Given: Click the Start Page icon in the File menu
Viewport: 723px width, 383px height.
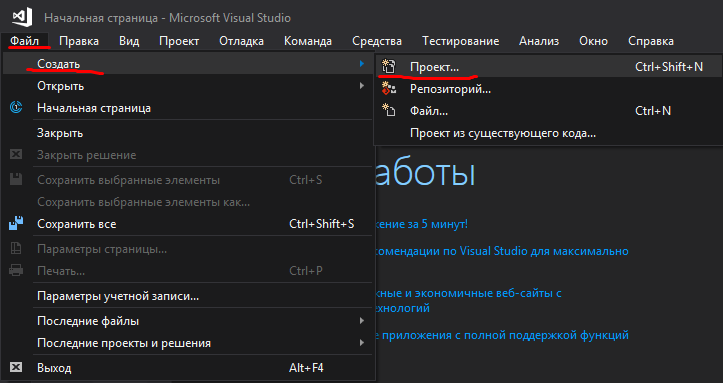Looking at the screenshot, I should [16, 108].
